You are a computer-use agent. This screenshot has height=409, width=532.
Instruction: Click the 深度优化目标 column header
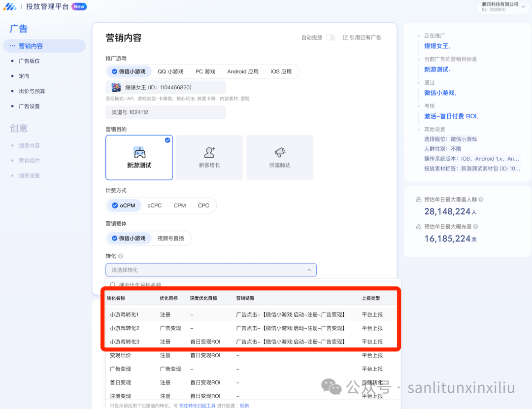203,298
